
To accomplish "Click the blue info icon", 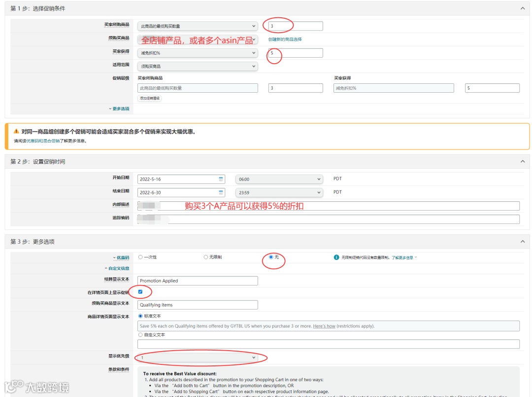I will (336, 257).
